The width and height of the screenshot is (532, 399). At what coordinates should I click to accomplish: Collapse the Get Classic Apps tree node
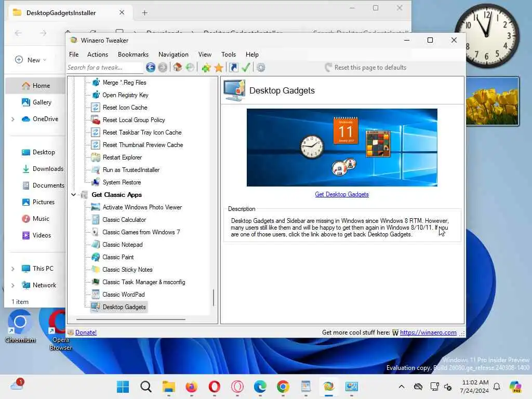pyautogui.click(x=74, y=195)
